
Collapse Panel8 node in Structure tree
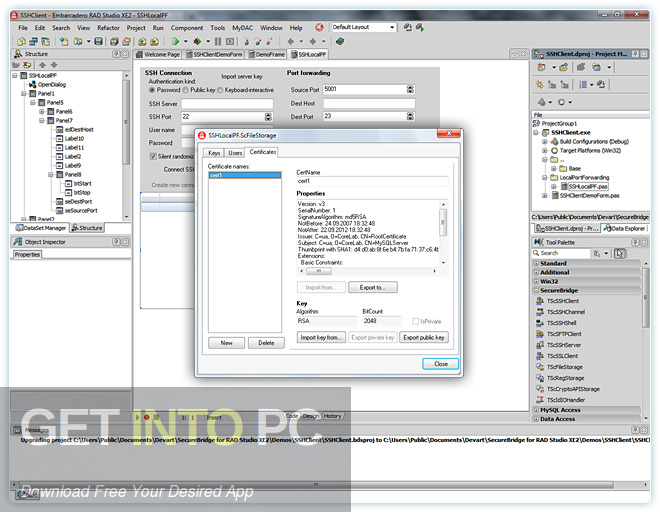[51, 174]
